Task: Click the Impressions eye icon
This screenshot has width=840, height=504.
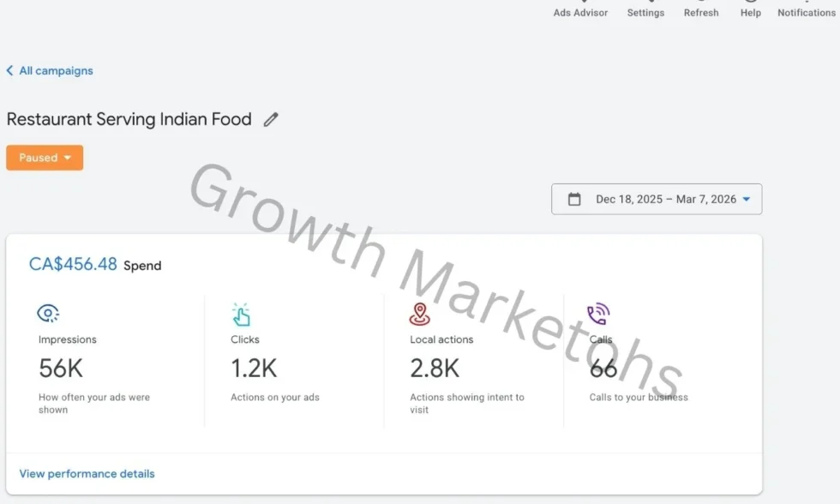Action: pyautogui.click(x=48, y=313)
